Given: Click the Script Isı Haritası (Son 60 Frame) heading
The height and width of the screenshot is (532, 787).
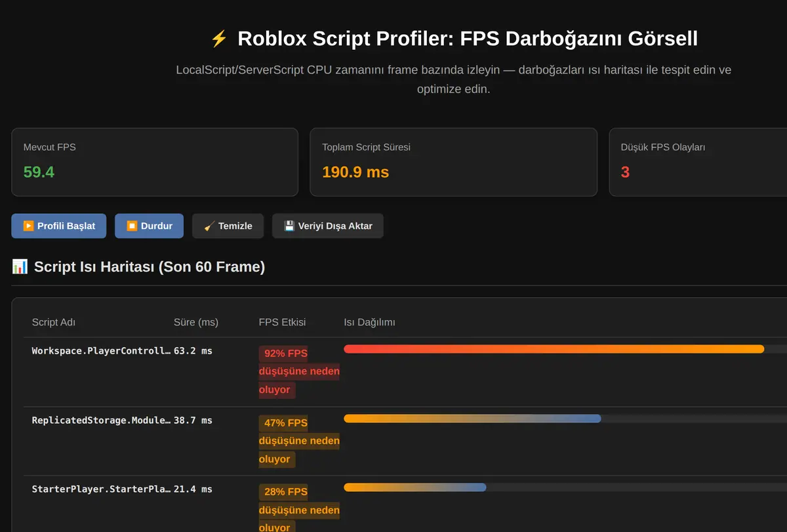Looking at the screenshot, I should pyautogui.click(x=150, y=266).
